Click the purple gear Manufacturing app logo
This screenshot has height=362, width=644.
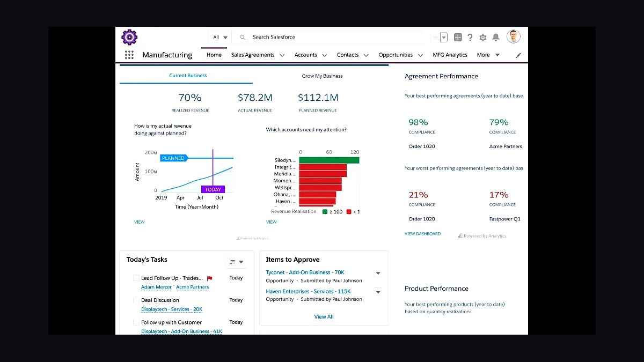(129, 37)
